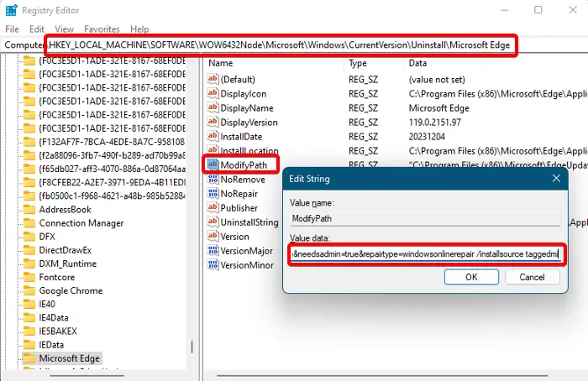Click the Microsoft Edge folder icon in tree
Viewport: 588px width, 381px height.
click(x=29, y=358)
